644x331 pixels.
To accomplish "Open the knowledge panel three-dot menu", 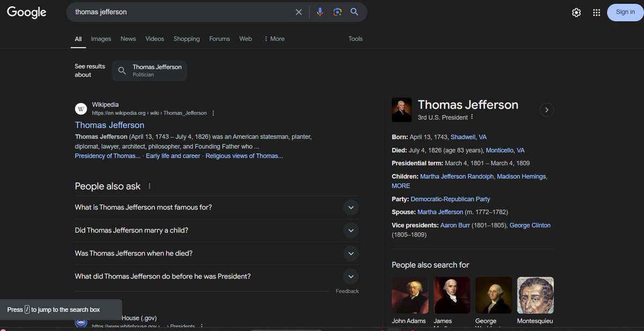I will click(472, 117).
